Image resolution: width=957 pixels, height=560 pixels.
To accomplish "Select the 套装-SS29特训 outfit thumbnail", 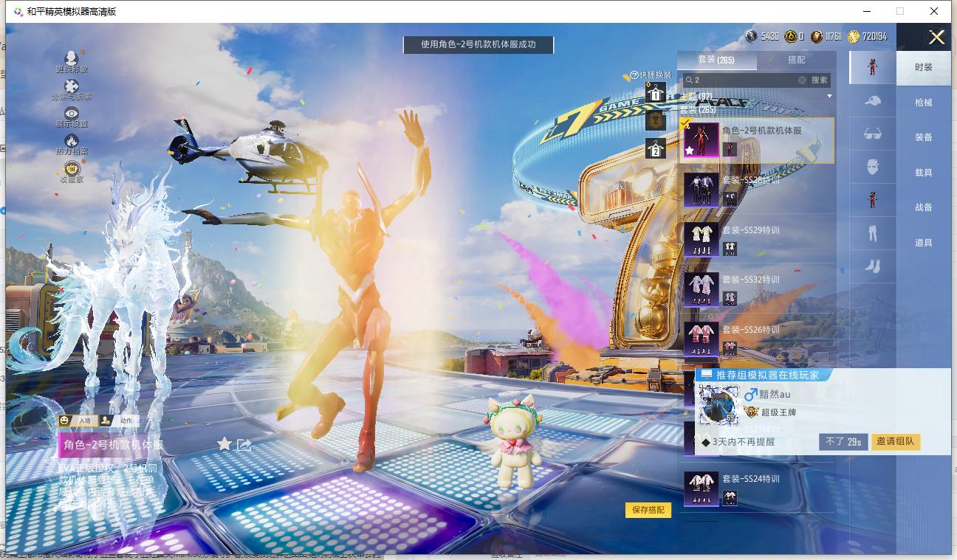I will point(701,239).
